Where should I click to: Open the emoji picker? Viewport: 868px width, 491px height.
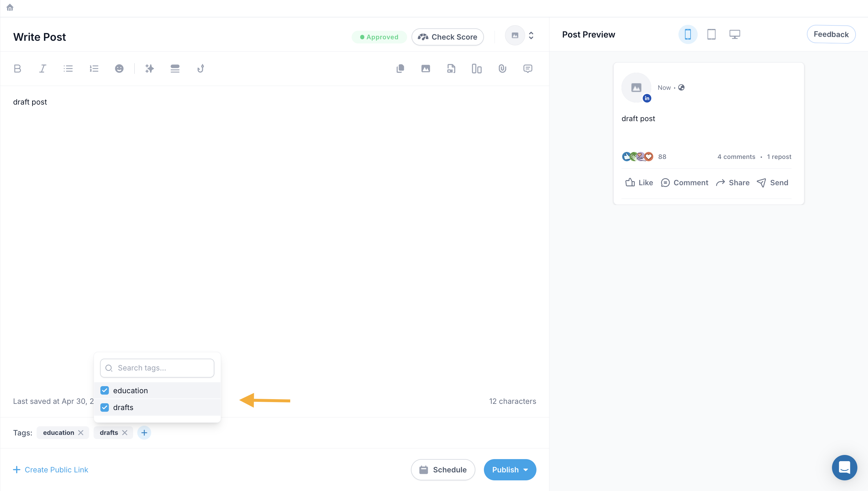pyautogui.click(x=119, y=69)
